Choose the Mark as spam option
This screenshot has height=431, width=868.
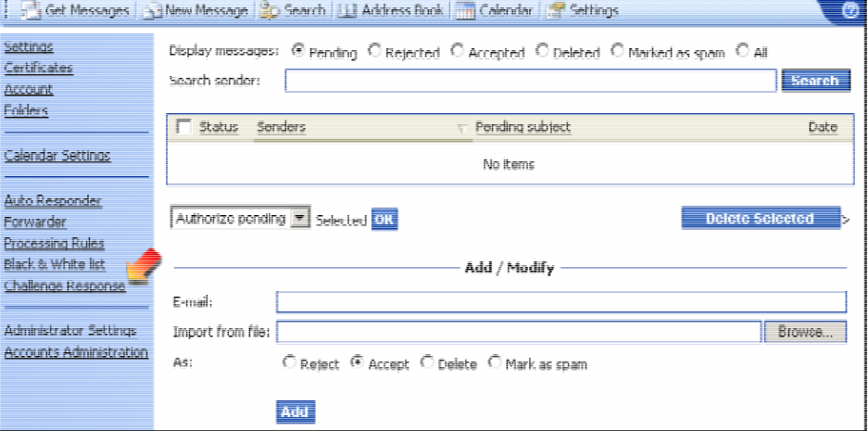pyautogui.click(x=495, y=363)
